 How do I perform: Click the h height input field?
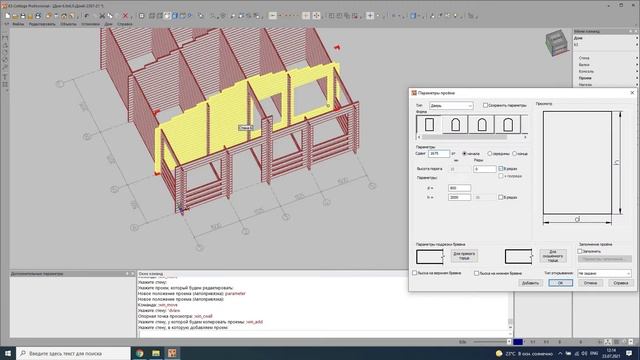(x=459, y=197)
